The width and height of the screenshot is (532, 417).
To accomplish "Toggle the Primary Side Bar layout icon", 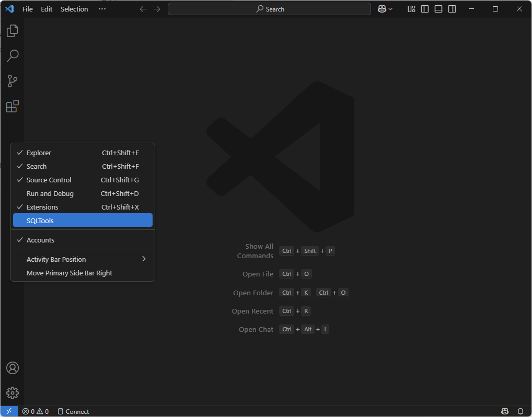I will click(425, 9).
